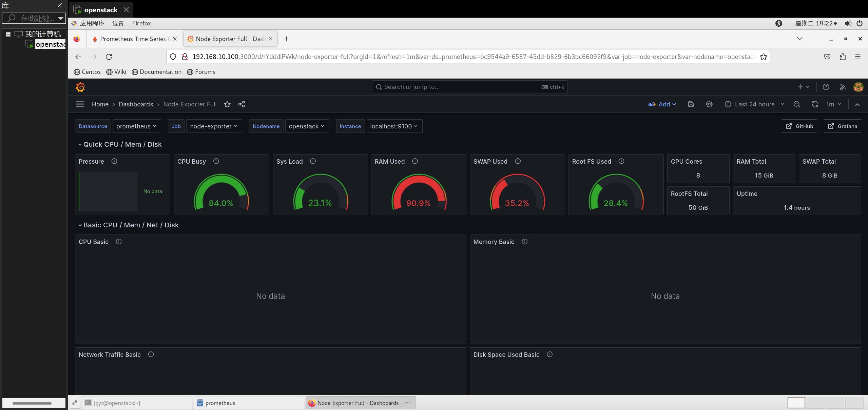Star the Node Exporter Full dashboard
Screen dimensions: 868x410
pyautogui.click(x=227, y=104)
